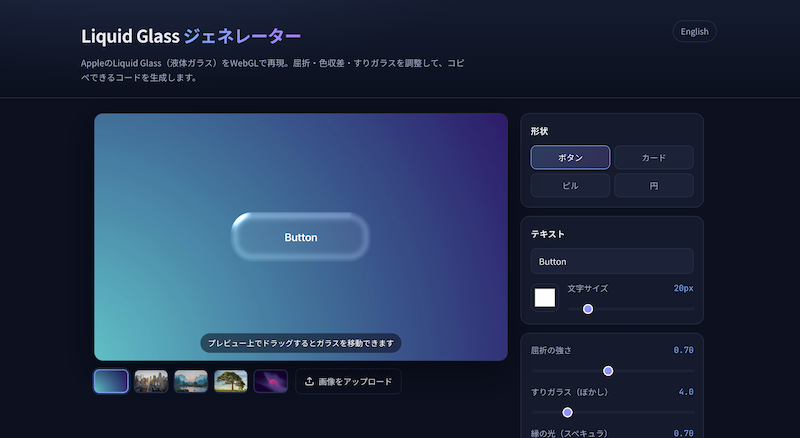Image resolution: width=800 pixels, height=438 pixels.
Task: Select the blue gradient background thumbnail
Action: (x=111, y=381)
